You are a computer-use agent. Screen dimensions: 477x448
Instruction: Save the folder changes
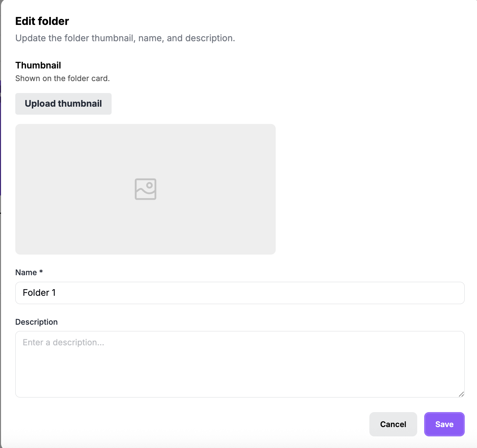pyautogui.click(x=444, y=424)
